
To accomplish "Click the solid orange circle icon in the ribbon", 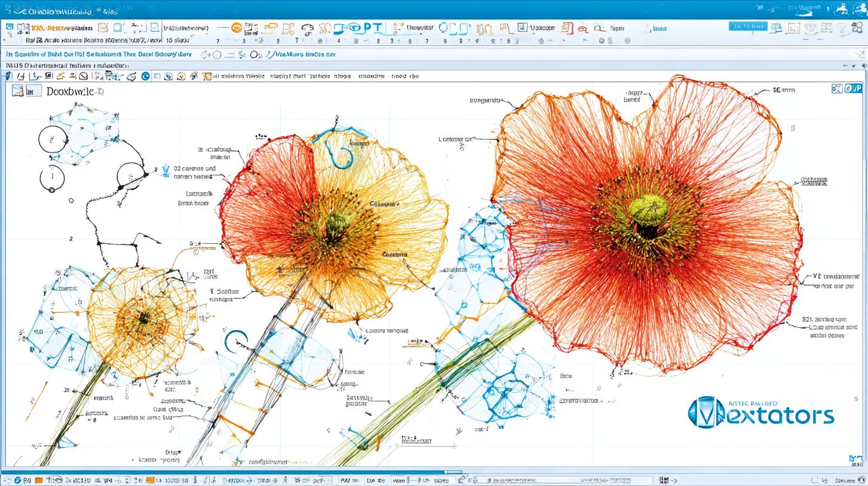I will click(x=237, y=27).
